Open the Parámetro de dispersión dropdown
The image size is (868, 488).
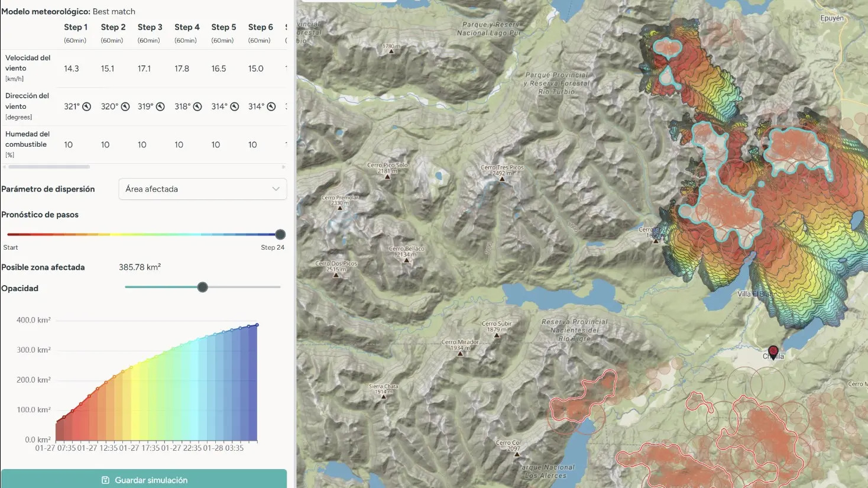coord(202,189)
